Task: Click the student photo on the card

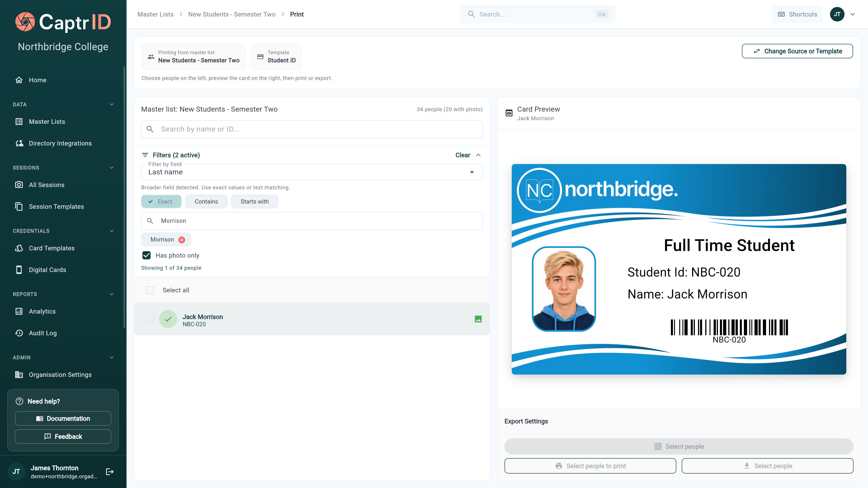Action: point(564,289)
